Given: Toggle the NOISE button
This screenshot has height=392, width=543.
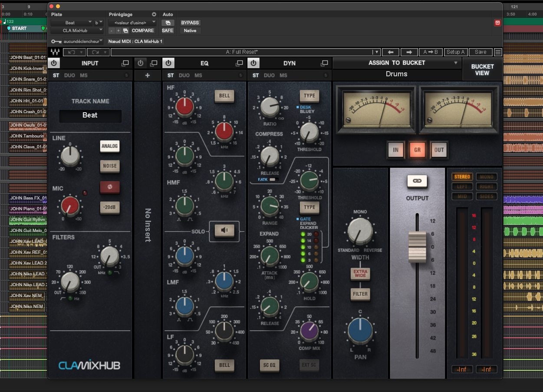Looking at the screenshot, I should [x=110, y=166].
